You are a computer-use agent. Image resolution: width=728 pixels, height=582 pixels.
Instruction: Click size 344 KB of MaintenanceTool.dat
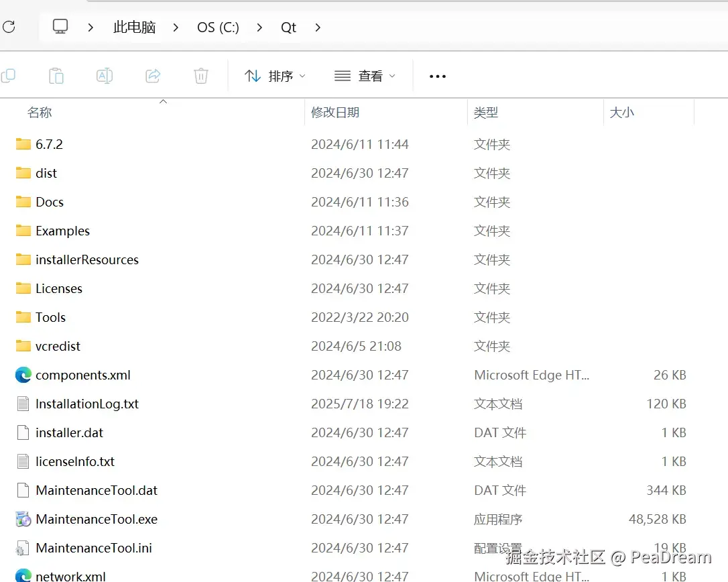point(666,490)
